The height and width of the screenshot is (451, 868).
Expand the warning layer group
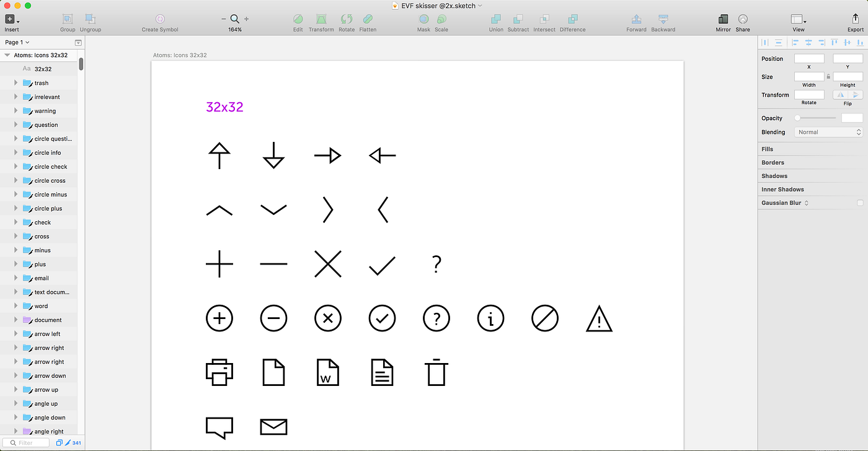[16, 110]
